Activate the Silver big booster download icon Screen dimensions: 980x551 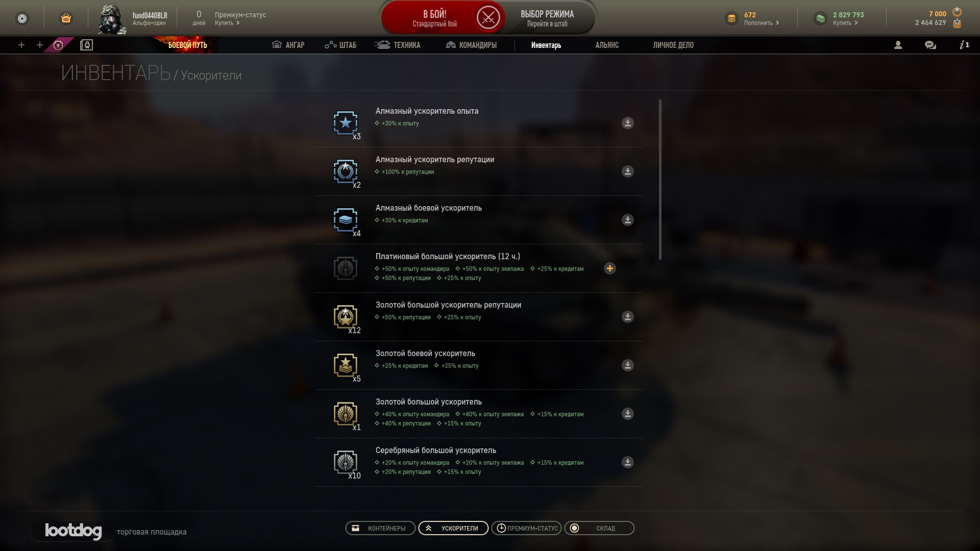pyautogui.click(x=627, y=462)
